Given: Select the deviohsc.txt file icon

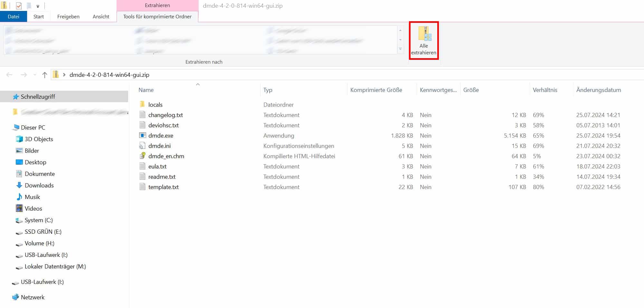Looking at the screenshot, I should tap(142, 125).
